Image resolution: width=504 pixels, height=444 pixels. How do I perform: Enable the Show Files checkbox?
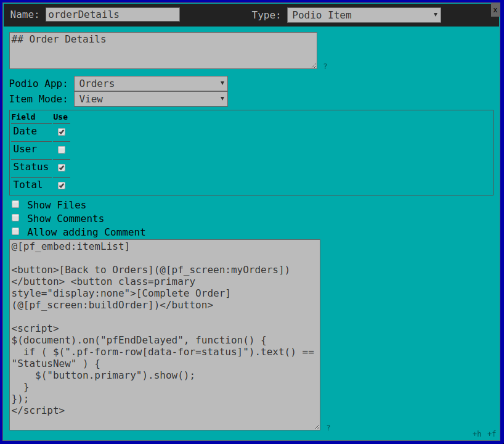point(15,204)
